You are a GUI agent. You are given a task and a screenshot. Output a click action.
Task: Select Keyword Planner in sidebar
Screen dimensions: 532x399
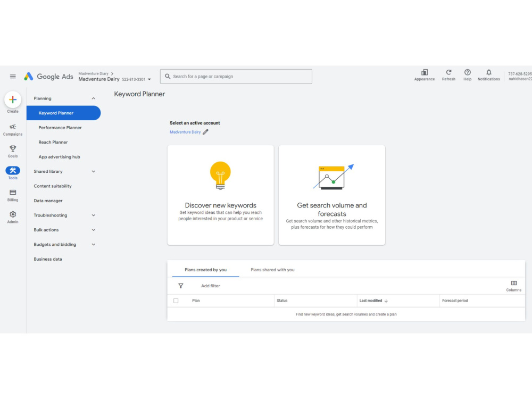[x=63, y=113]
